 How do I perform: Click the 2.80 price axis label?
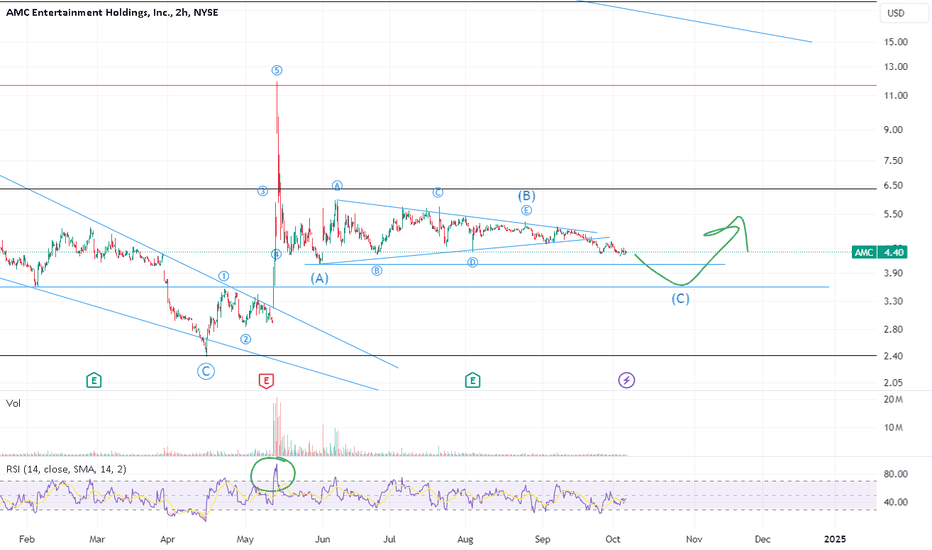[x=893, y=329]
